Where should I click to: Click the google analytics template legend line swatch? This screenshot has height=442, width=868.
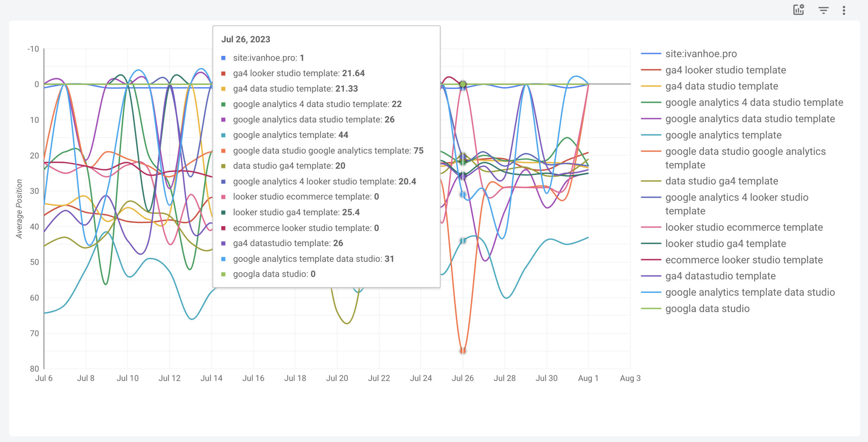[651, 135]
